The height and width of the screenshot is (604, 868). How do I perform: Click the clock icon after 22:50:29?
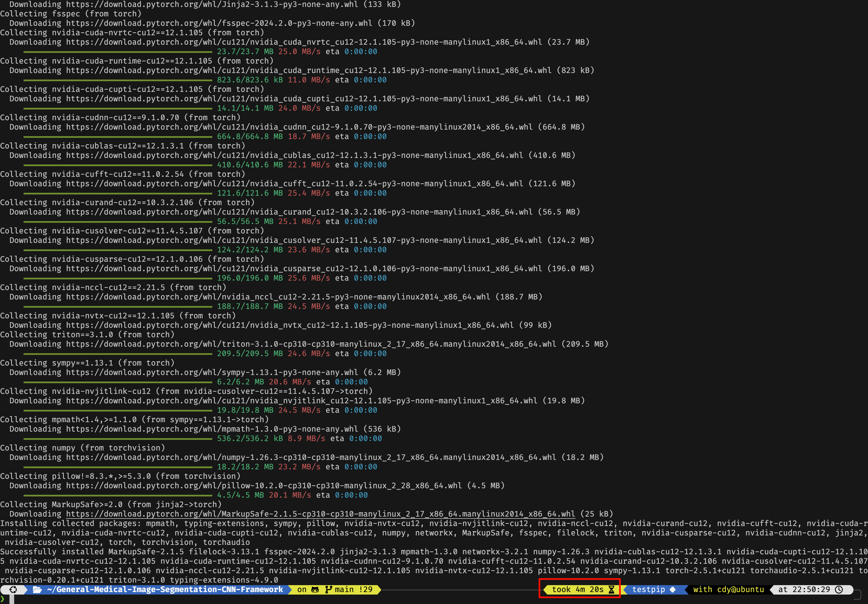coord(839,590)
